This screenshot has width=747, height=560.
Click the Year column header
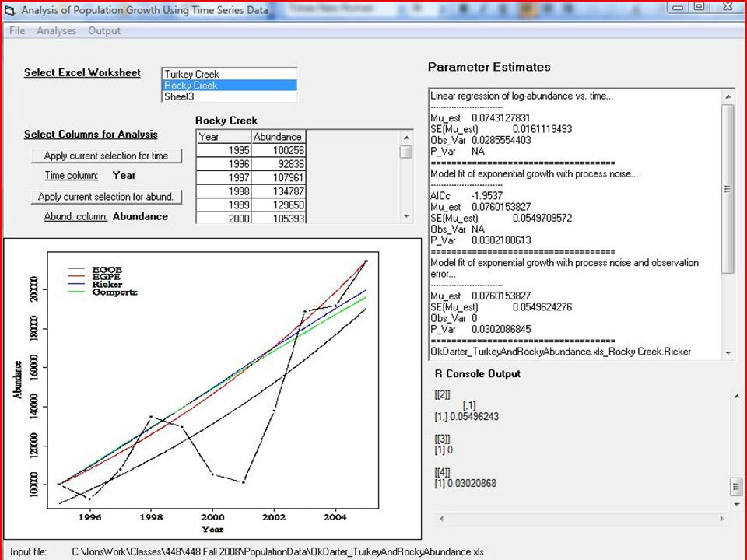click(223, 137)
